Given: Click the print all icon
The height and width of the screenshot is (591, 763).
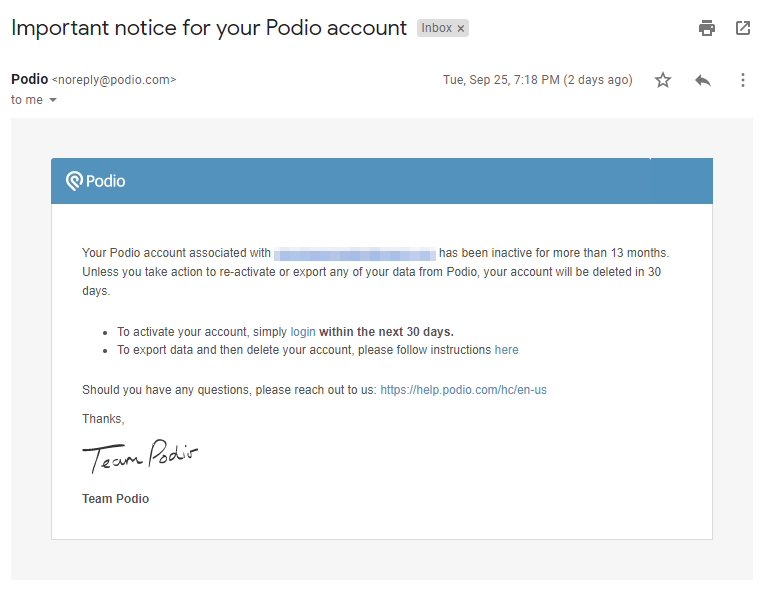Looking at the screenshot, I should coord(707,28).
